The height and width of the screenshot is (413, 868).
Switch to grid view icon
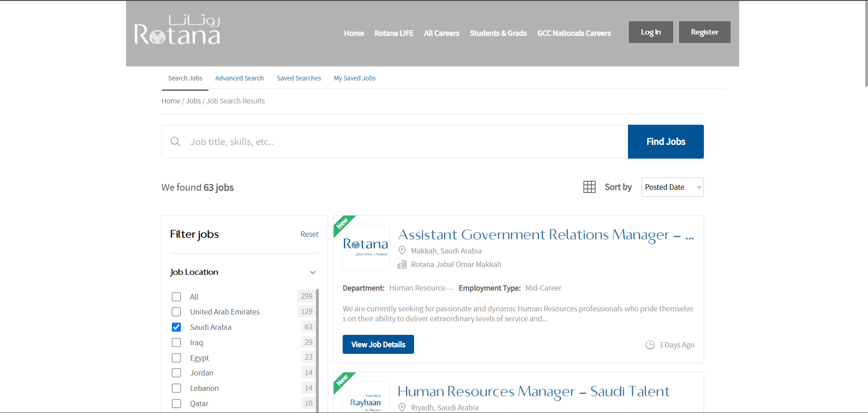point(590,187)
